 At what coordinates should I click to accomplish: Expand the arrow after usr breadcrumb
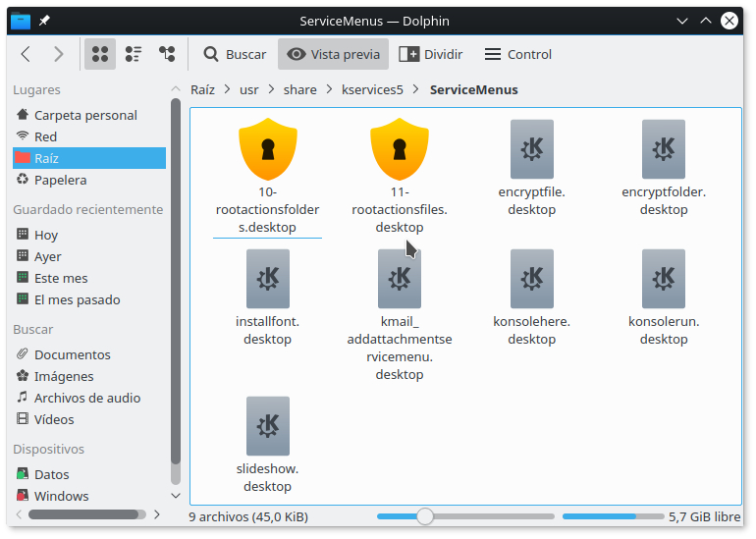point(271,89)
